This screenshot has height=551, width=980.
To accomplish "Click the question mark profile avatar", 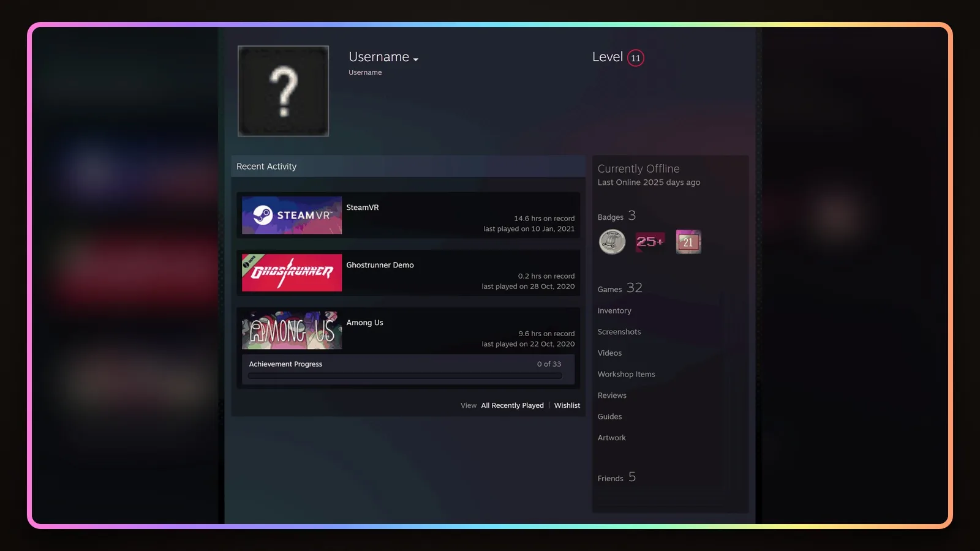I will point(283,91).
